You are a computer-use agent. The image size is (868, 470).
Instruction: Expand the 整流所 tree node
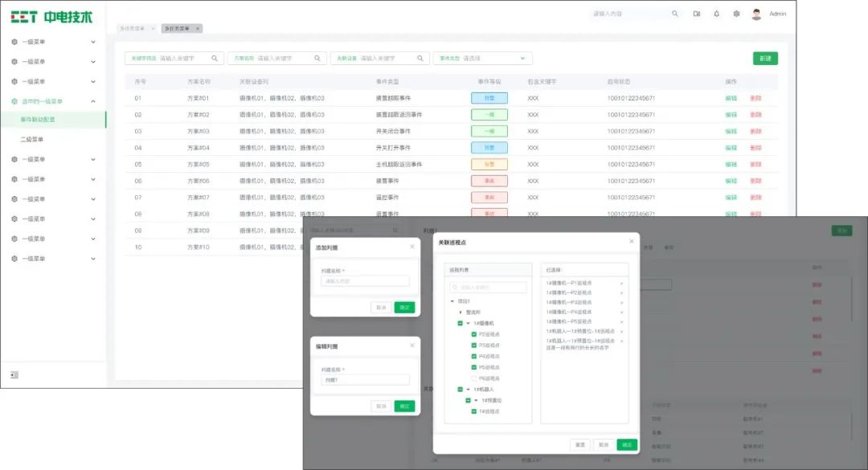pos(461,312)
